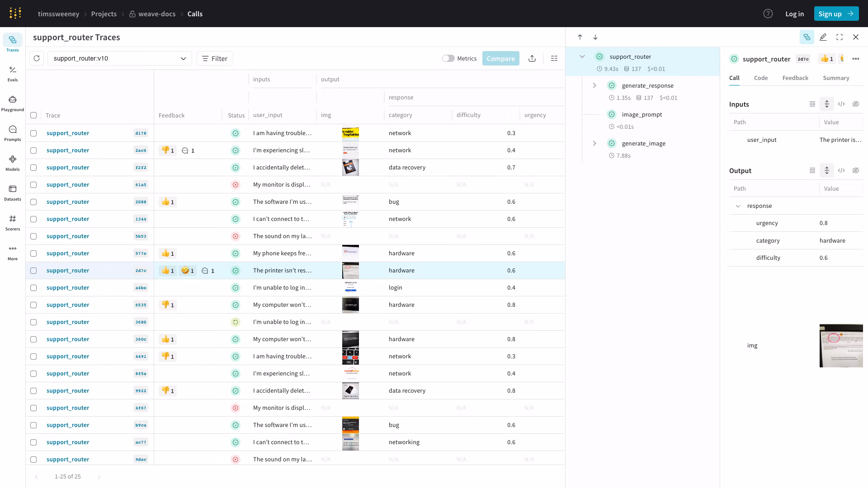
Task: Hide Inputs values with the eye icon
Action: (x=856, y=104)
